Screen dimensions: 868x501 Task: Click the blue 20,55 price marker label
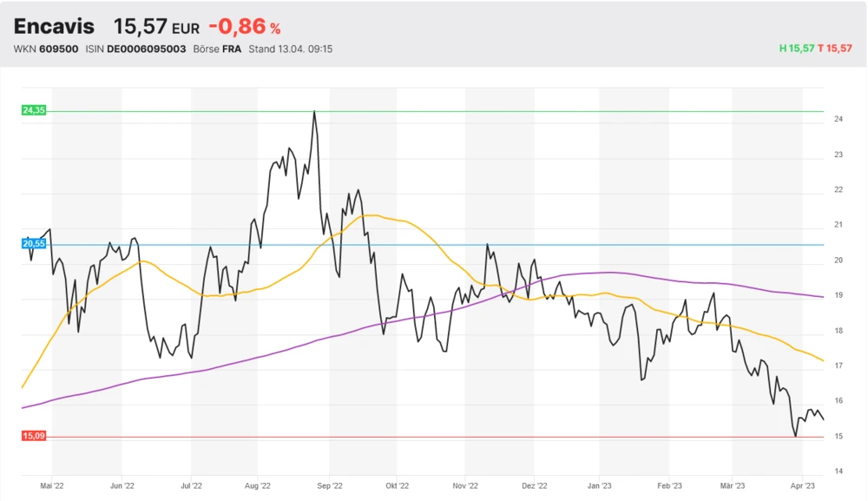click(x=34, y=244)
